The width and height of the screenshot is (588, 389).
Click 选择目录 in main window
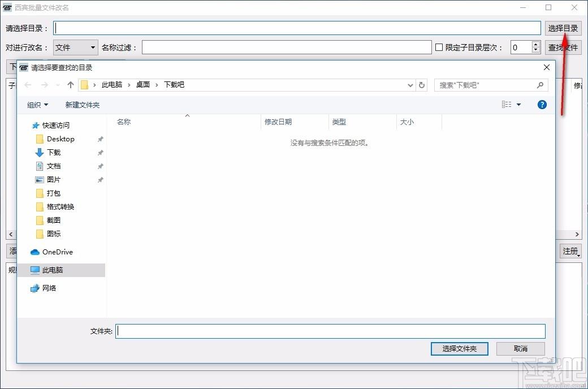(563, 28)
